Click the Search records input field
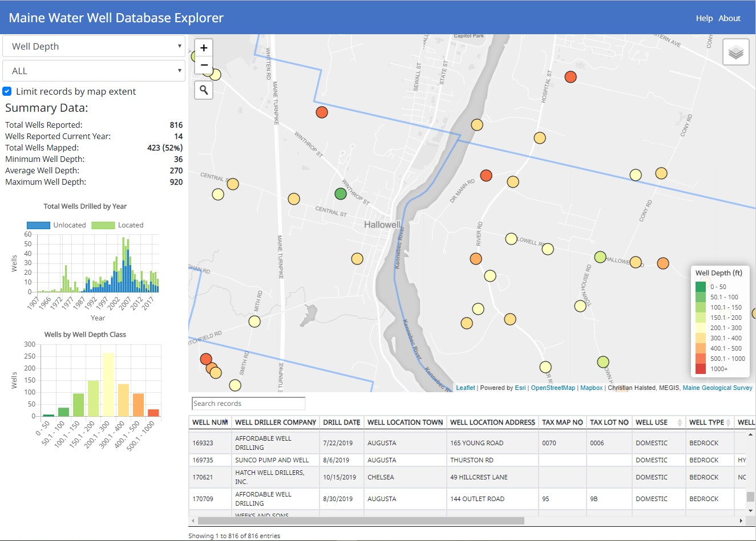The height and width of the screenshot is (541, 756). click(249, 404)
